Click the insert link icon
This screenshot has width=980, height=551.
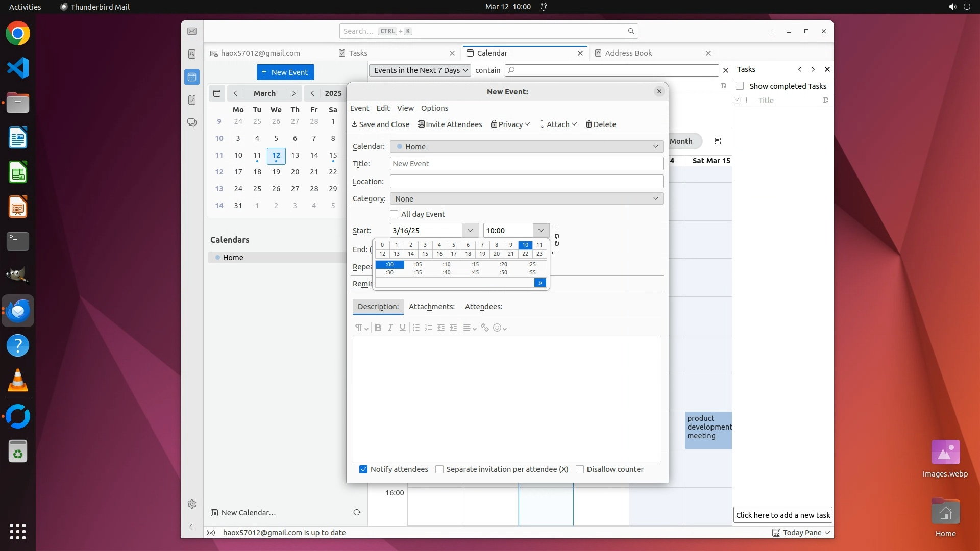(x=485, y=328)
